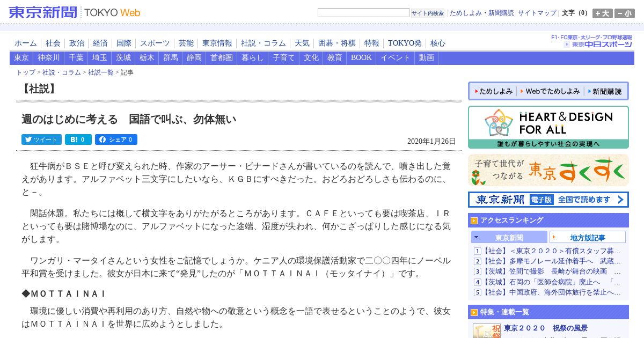Open the TOKYO発 navigation item
This screenshot has height=338, width=644.
[x=405, y=43]
